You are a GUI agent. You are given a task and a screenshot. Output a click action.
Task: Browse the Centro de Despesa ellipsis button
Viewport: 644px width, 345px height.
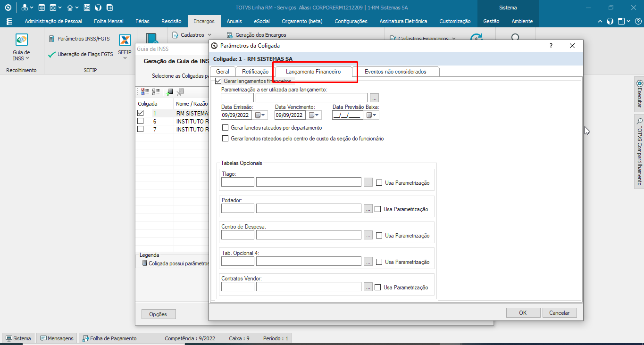(x=368, y=235)
